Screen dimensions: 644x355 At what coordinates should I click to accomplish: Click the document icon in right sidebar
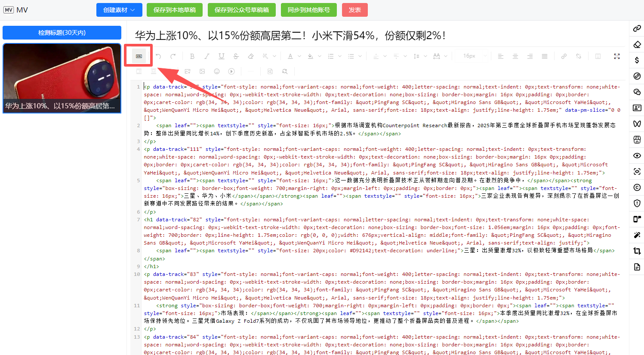[637, 267]
